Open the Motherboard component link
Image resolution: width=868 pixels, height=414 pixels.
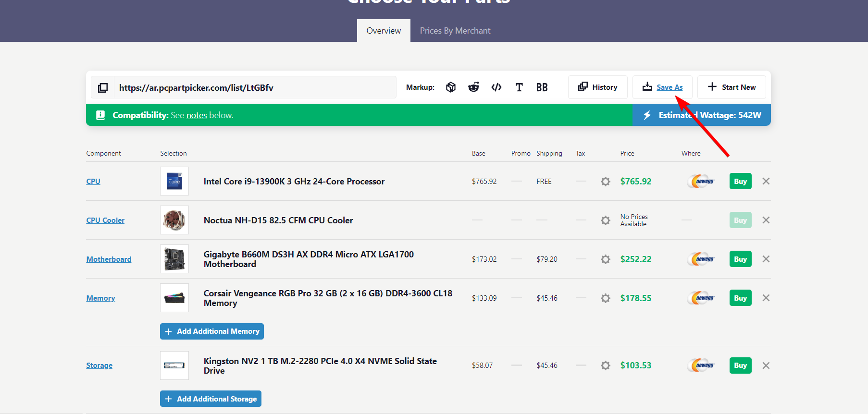(109, 259)
